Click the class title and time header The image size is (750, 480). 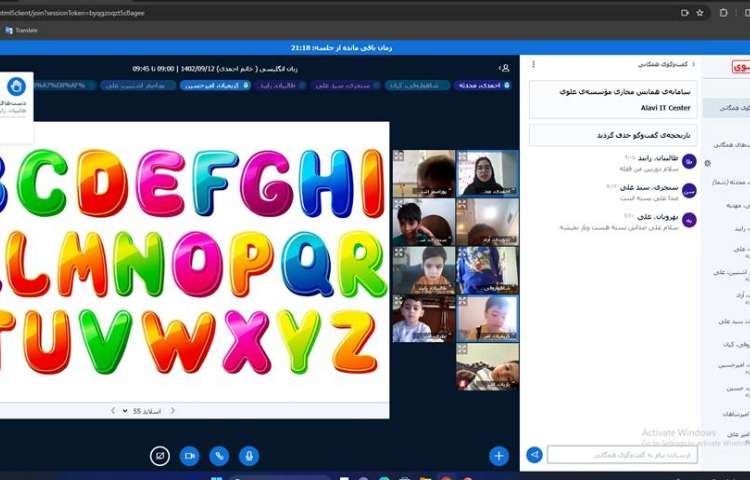pyautogui.click(x=215, y=69)
